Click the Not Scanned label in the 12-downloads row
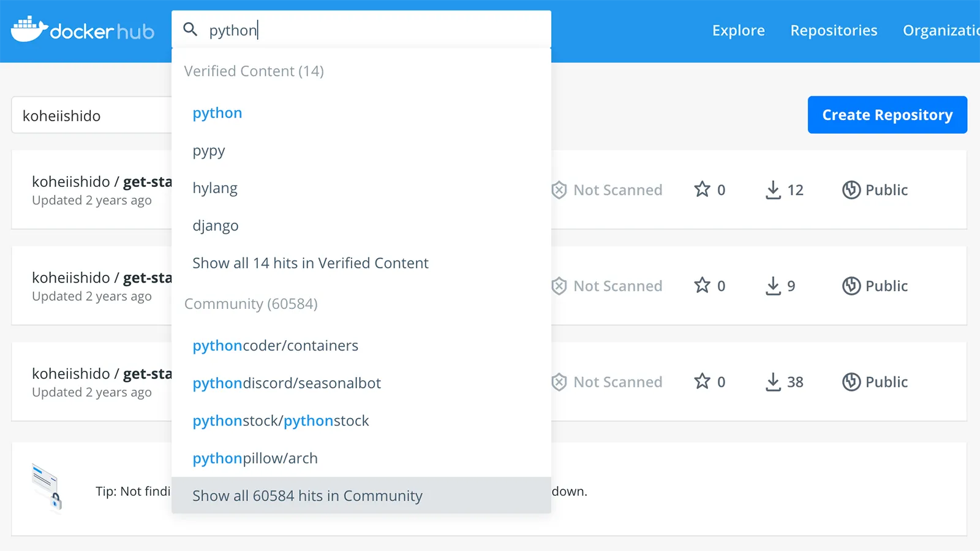The height and width of the screenshot is (551, 980). coord(617,190)
